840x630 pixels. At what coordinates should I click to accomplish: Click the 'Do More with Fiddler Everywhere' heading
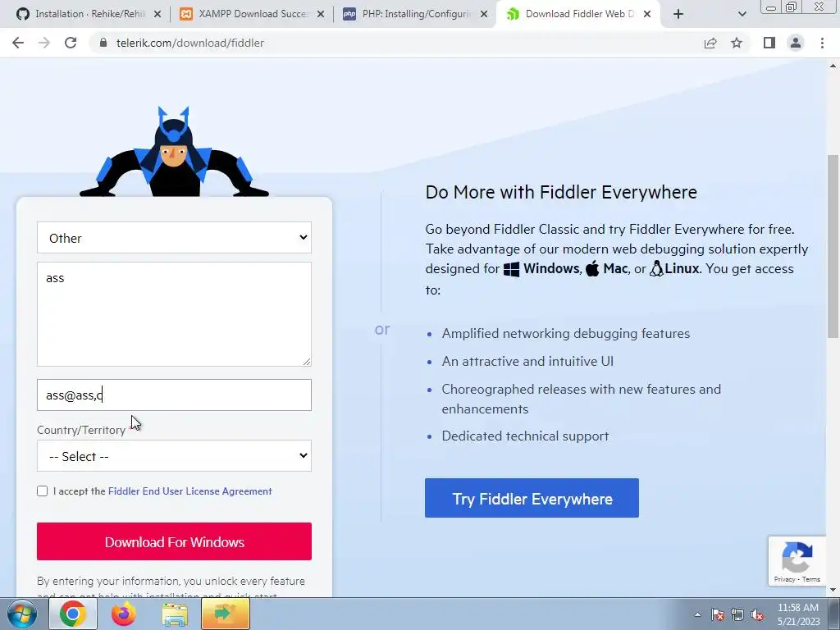pos(561,192)
